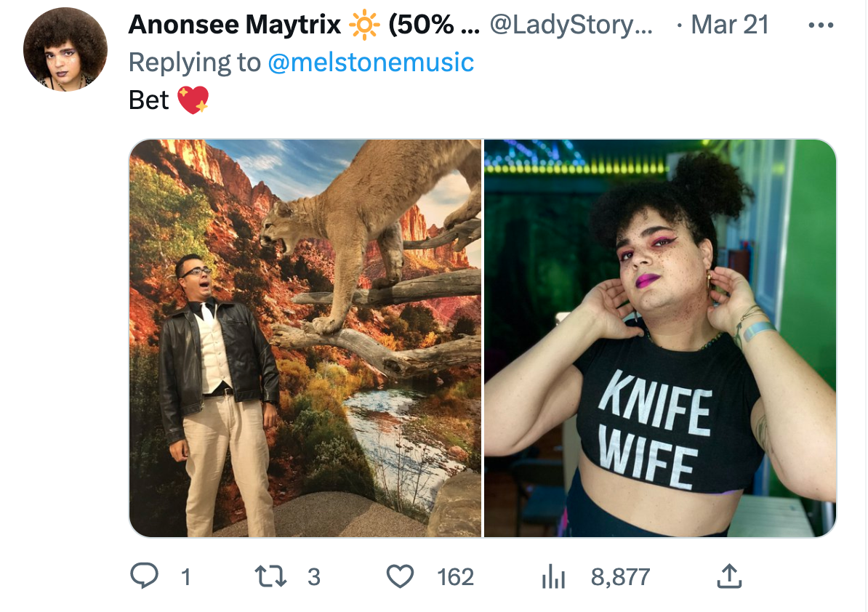This screenshot has height=612, width=868.
Task: Click the reply speech bubble icon
Action: point(145,576)
